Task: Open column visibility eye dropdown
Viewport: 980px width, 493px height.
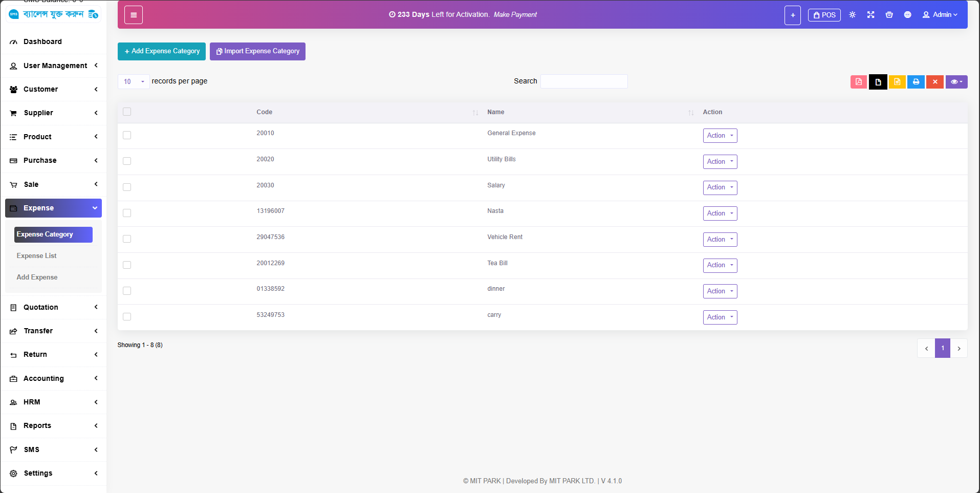Action: click(x=956, y=82)
